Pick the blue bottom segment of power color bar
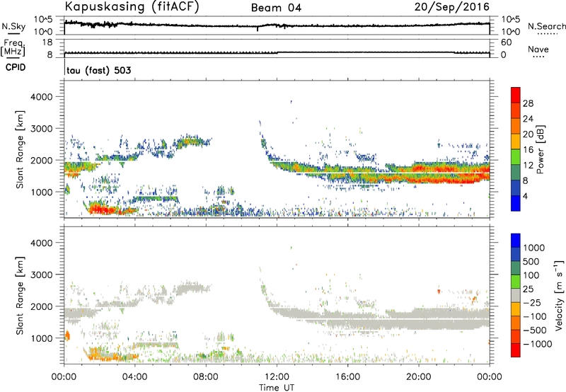566x392 pixels. (516, 203)
